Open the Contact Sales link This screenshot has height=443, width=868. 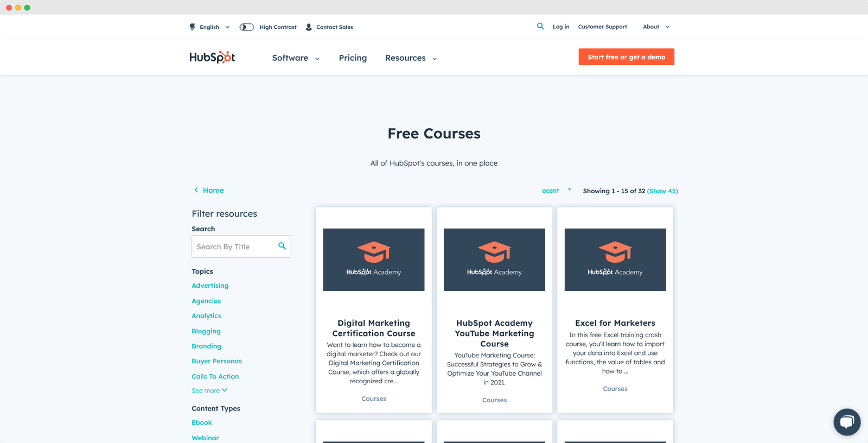tap(335, 27)
